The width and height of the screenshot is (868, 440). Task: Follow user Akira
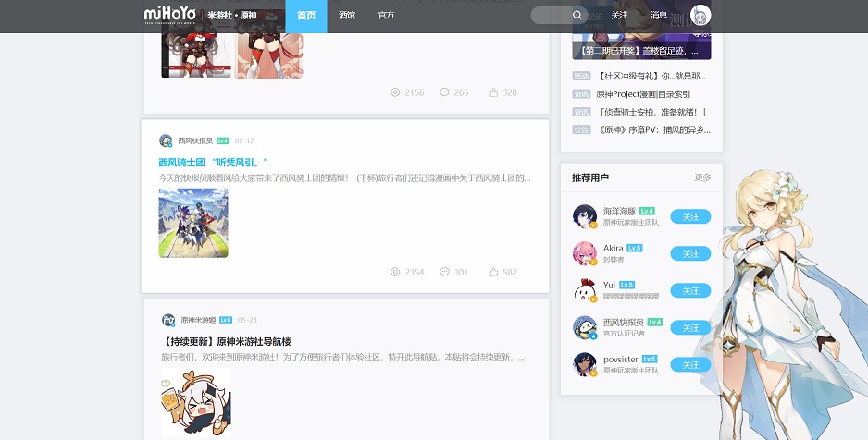click(x=690, y=253)
